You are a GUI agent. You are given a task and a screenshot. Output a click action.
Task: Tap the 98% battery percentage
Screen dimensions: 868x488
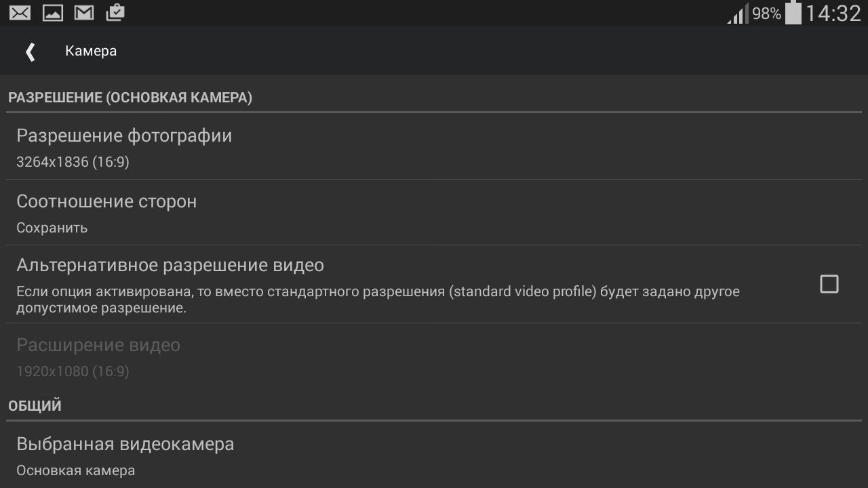click(766, 14)
